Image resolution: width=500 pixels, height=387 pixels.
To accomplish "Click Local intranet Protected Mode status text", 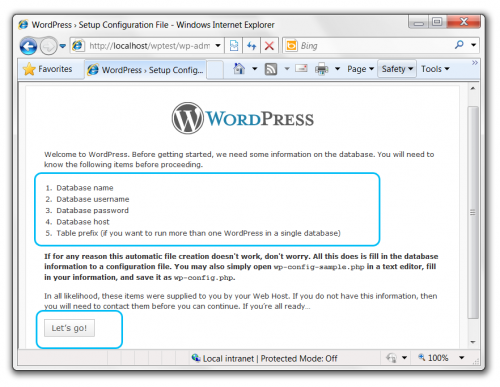I will point(270,359).
